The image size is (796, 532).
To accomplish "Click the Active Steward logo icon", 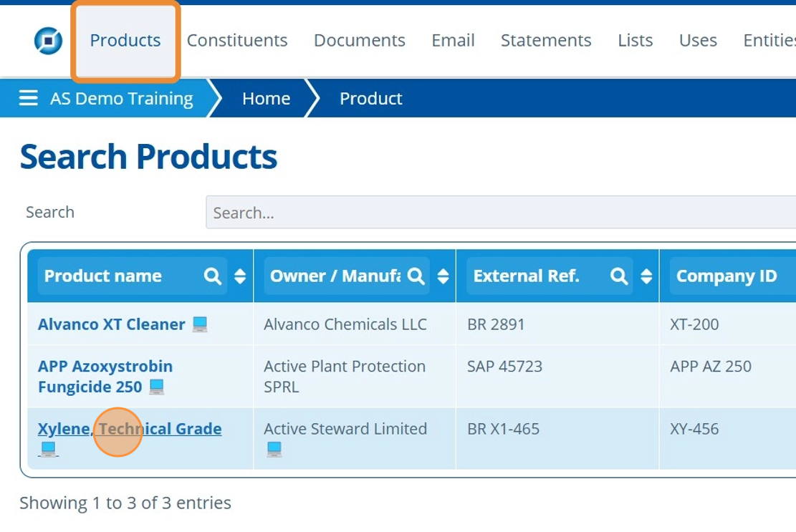I will [48, 41].
